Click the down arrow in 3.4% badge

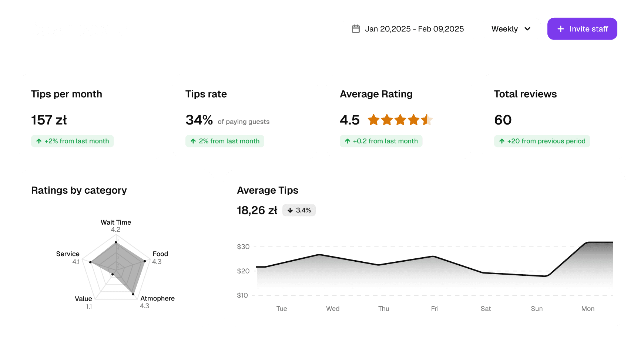(x=290, y=210)
